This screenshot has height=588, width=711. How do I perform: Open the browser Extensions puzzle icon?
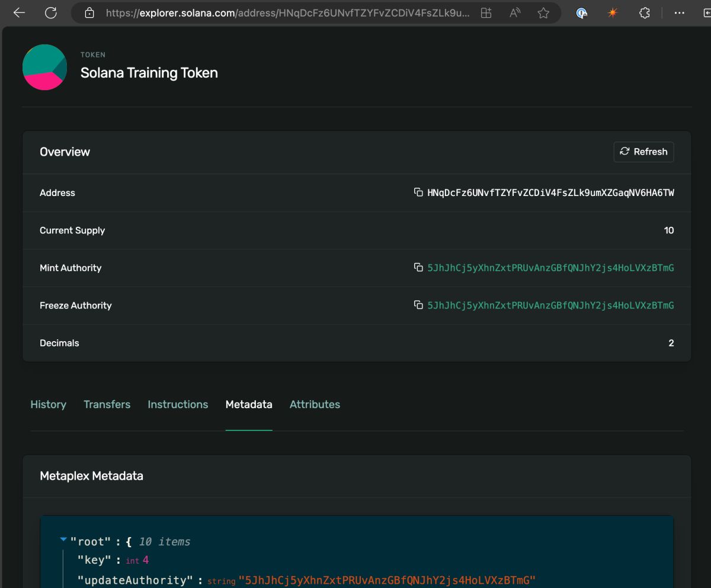(645, 13)
